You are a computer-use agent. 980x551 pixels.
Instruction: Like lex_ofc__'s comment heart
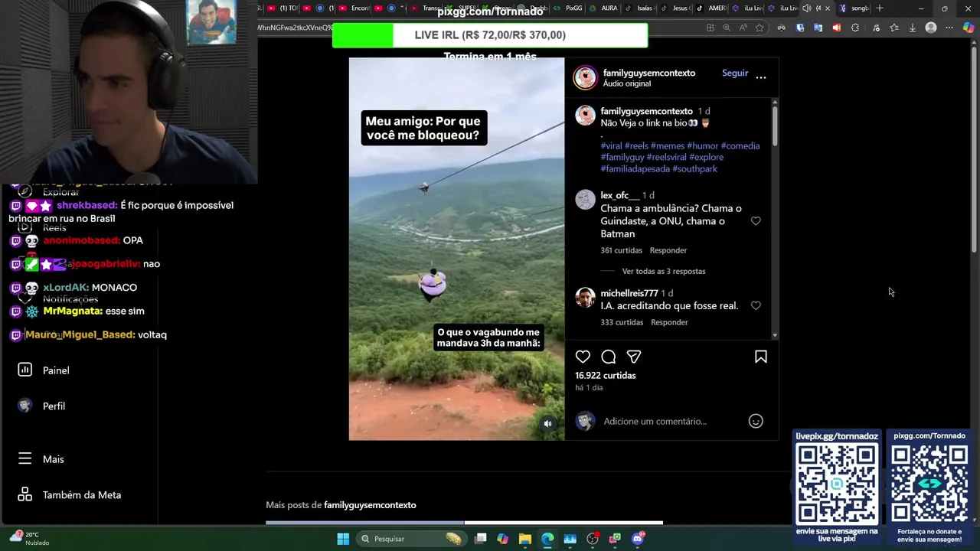(756, 221)
